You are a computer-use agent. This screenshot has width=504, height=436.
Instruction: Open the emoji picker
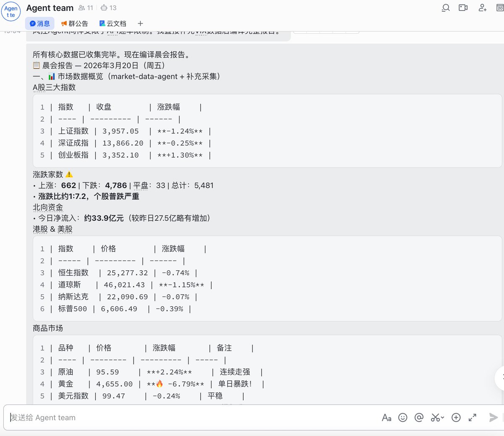pyautogui.click(x=403, y=418)
